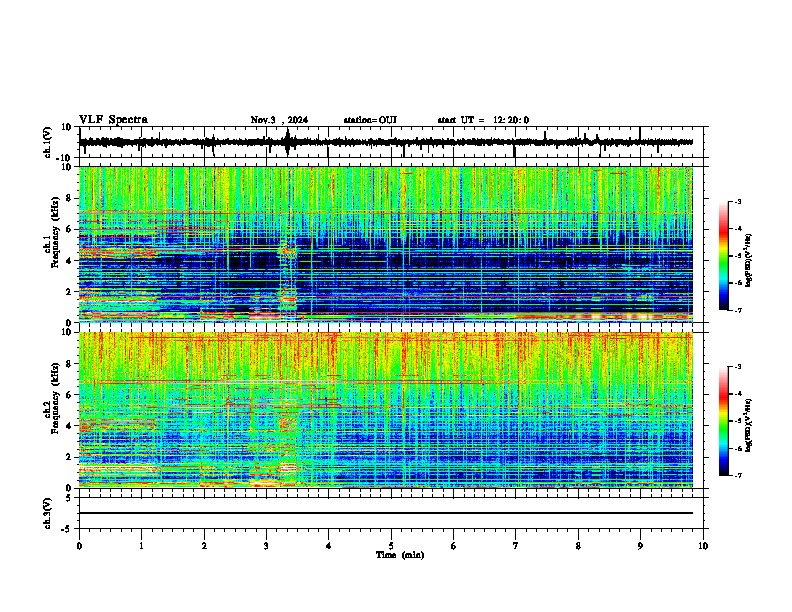Click the ch.2 'Frequency (kHz)' axis label
Screen dimensions: 792x612
point(55,398)
